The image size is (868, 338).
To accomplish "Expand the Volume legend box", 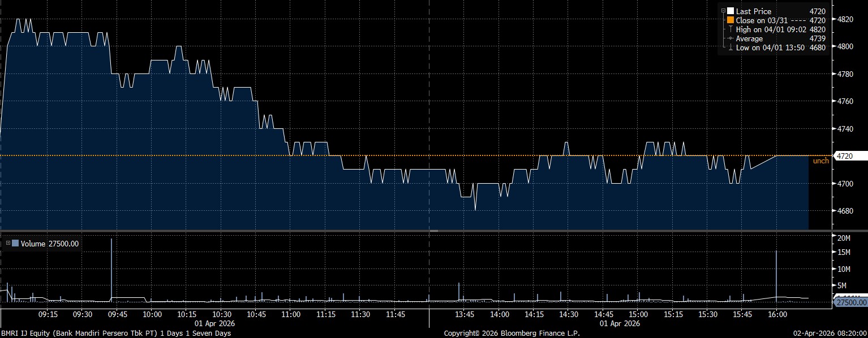I will (8, 244).
